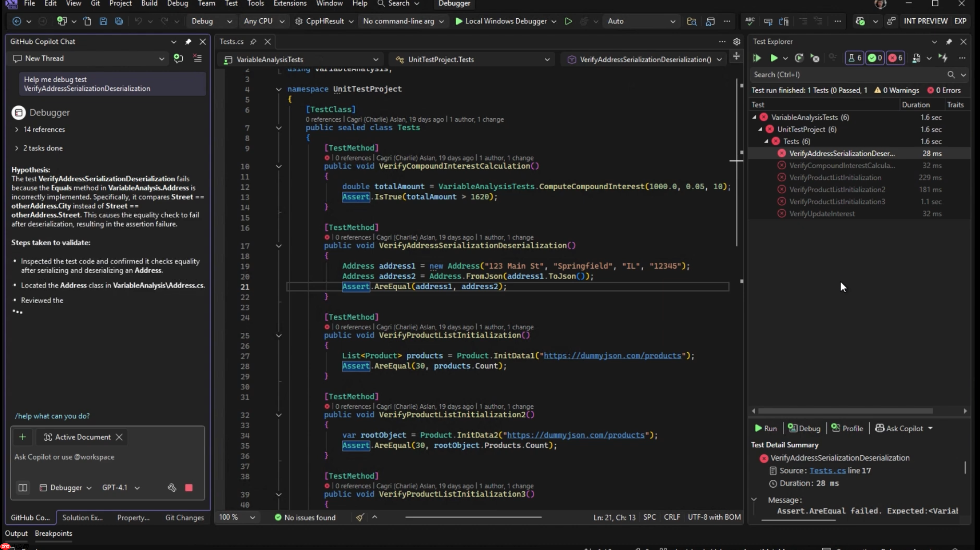Image resolution: width=980 pixels, height=550 pixels.
Task: Pin the GitHub Copilot Chat panel
Action: 188,42
